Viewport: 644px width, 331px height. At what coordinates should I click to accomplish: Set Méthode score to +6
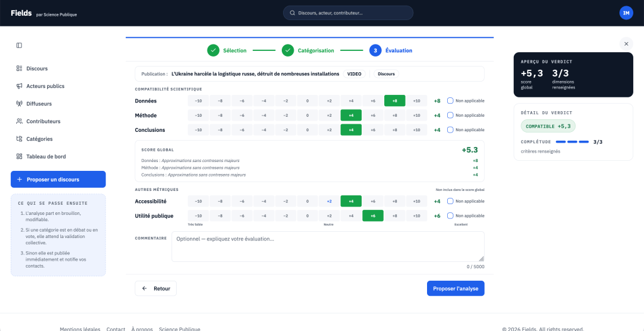(x=373, y=116)
